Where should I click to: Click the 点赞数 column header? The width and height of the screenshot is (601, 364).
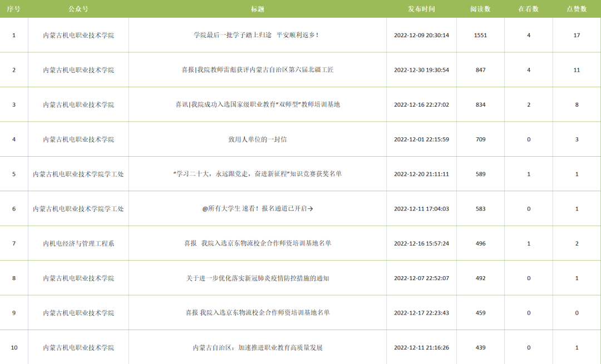(577, 9)
